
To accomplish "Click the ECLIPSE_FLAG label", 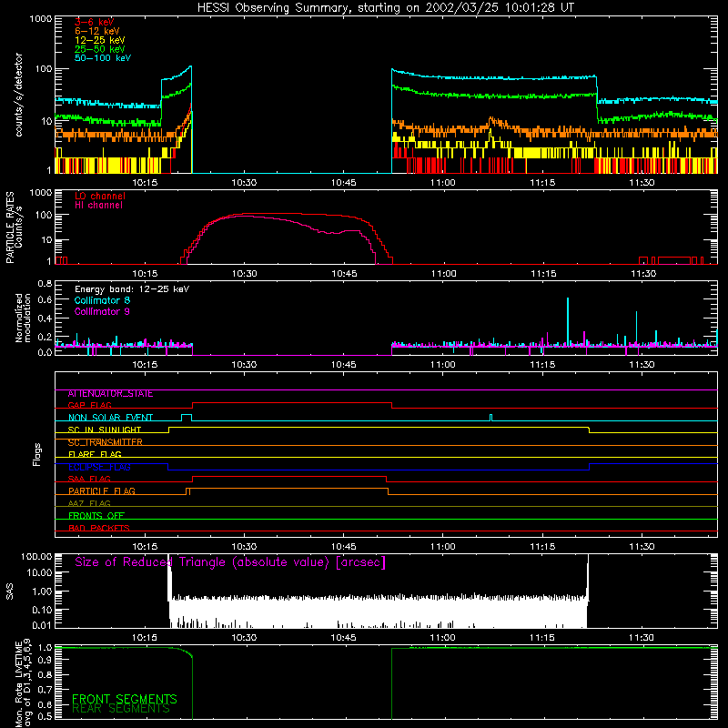I will point(99,467).
